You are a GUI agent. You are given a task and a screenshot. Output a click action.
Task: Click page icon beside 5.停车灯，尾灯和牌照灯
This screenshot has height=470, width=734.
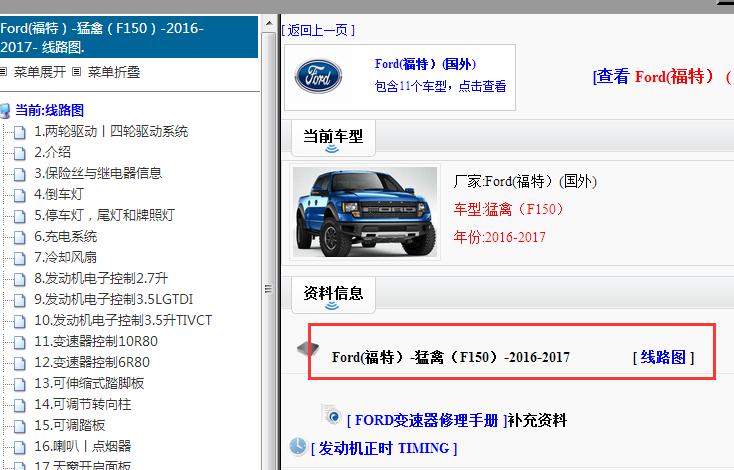(x=20, y=216)
